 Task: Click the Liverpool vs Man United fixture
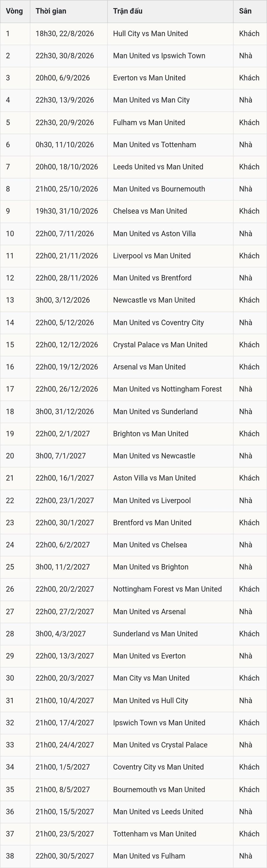[x=152, y=256]
